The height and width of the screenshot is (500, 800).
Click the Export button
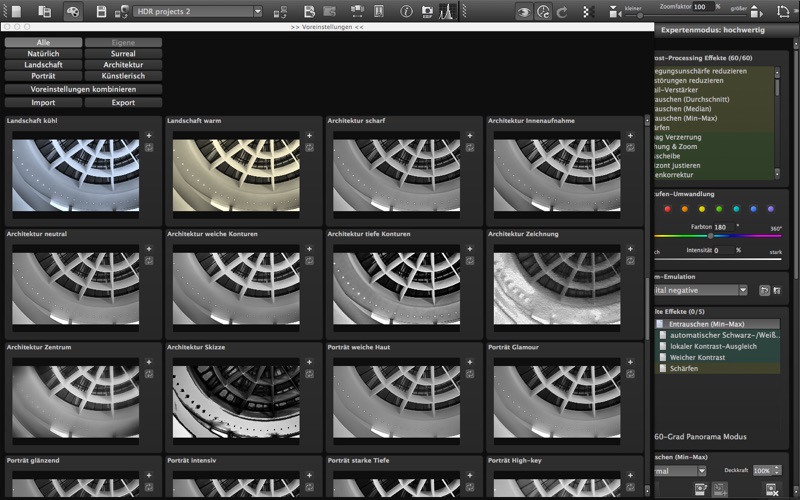(123, 103)
